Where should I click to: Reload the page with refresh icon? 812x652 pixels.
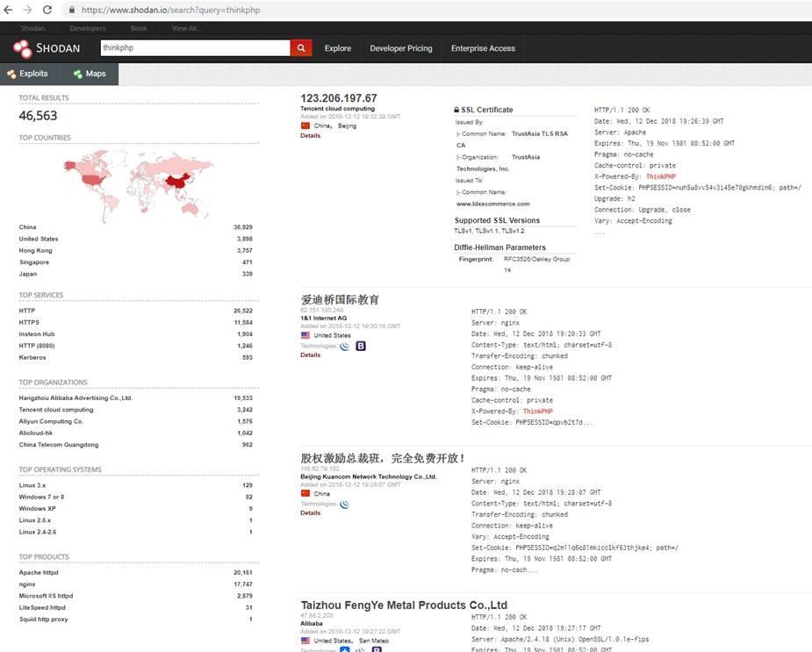47,10
